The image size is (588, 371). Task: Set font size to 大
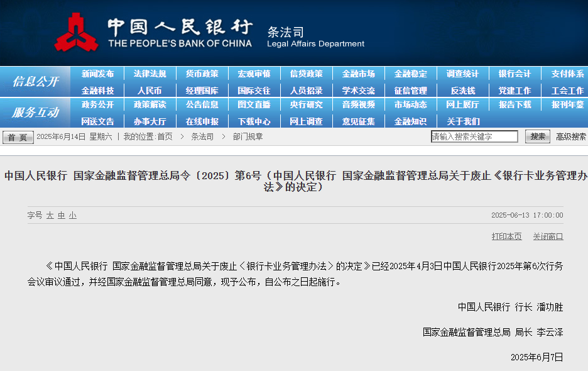(x=50, y=215)
